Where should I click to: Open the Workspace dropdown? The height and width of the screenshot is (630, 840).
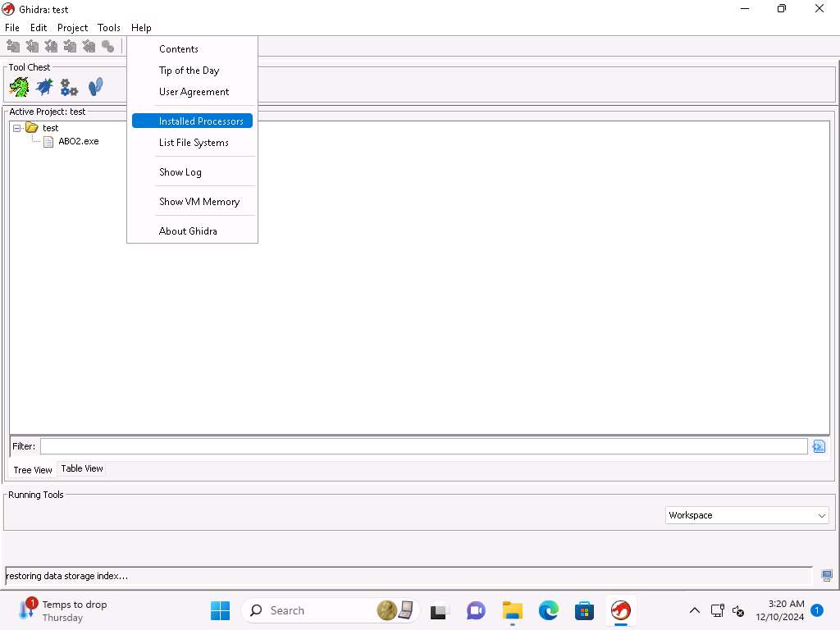[x=746, y=515]
